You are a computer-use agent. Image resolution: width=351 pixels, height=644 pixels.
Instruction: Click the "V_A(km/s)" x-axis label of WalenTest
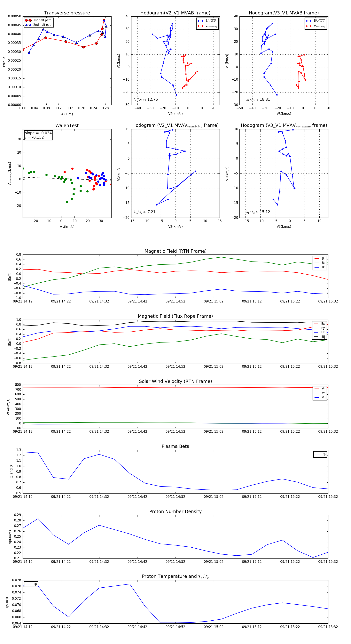(67, 227)
